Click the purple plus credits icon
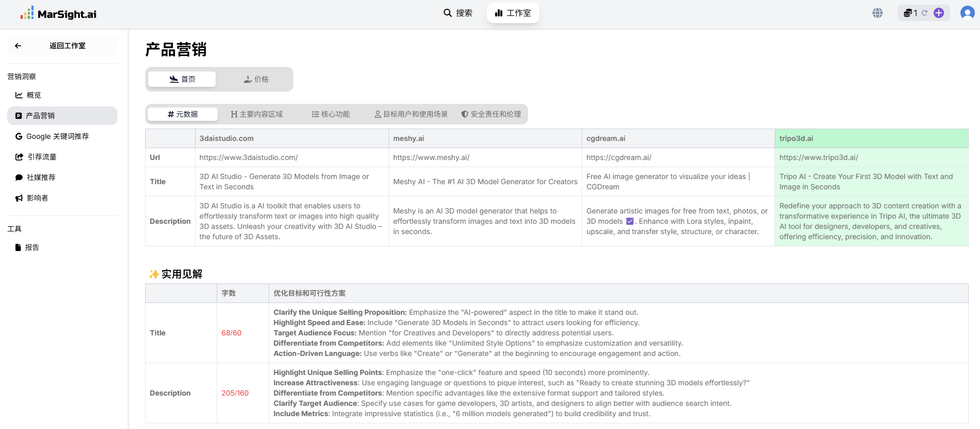Screen dimensions: 980x429 [939, 13]
